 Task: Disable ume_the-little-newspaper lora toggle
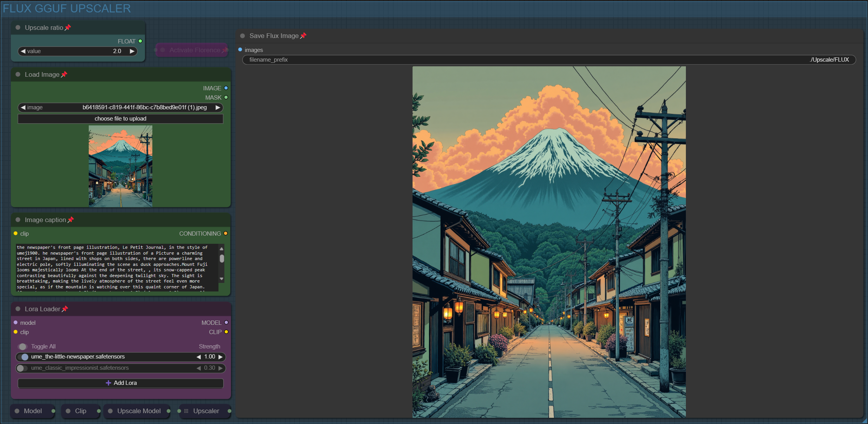(x=23, y=357)
